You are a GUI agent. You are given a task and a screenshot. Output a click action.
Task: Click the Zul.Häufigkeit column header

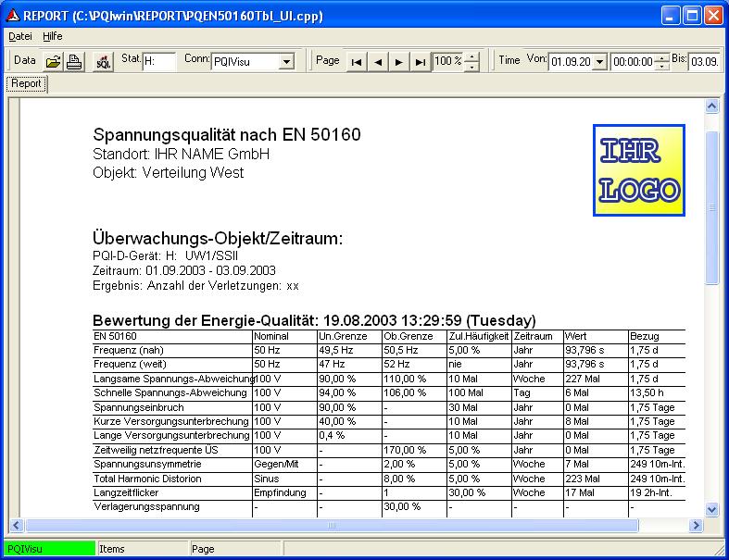(478, 337)
